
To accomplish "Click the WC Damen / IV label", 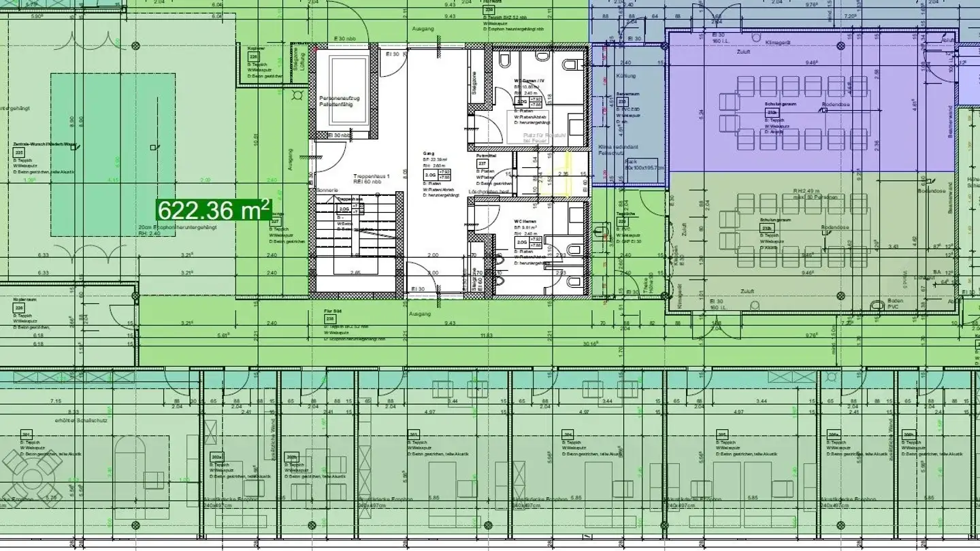I will [x=529, y=81].
